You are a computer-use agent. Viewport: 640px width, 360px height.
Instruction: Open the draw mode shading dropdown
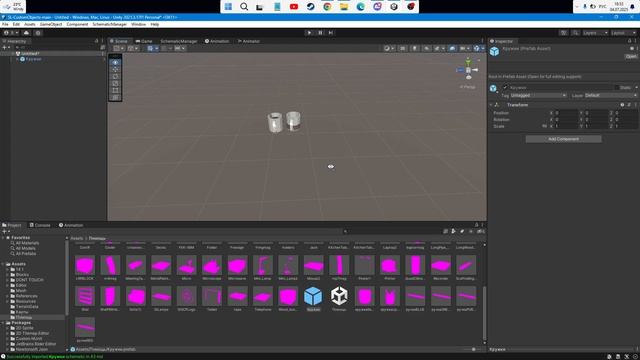pos(389,48)
